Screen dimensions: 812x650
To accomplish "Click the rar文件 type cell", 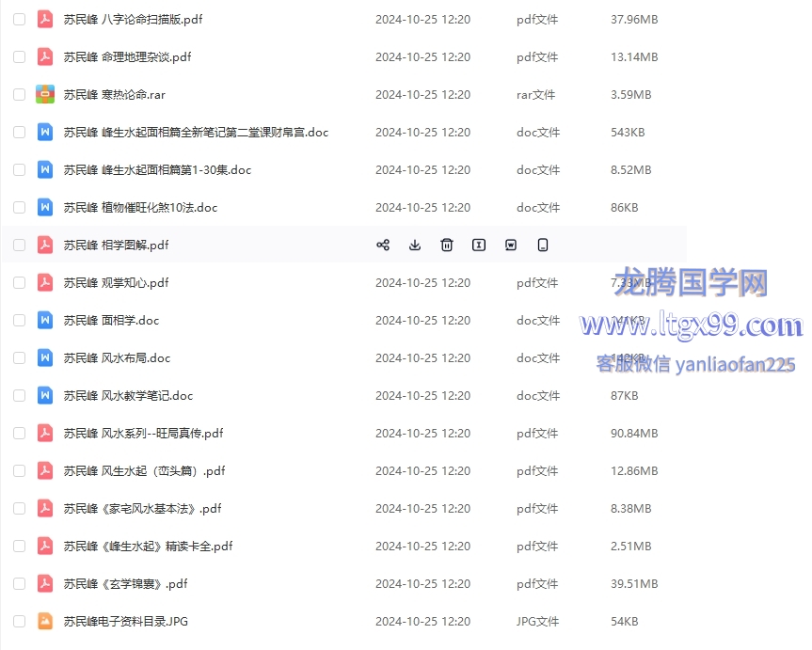I will tap(536, 94).
